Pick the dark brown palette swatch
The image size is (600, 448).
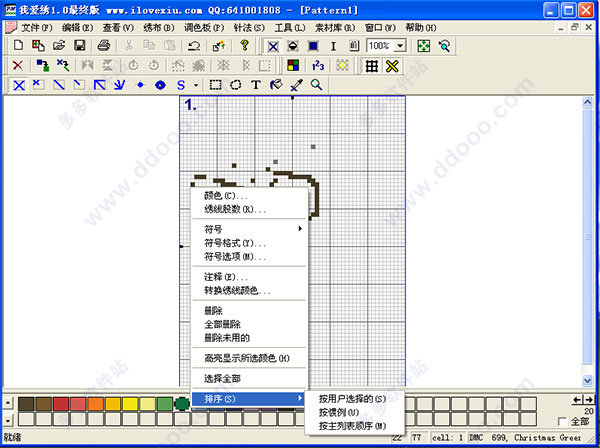(26, 404)
